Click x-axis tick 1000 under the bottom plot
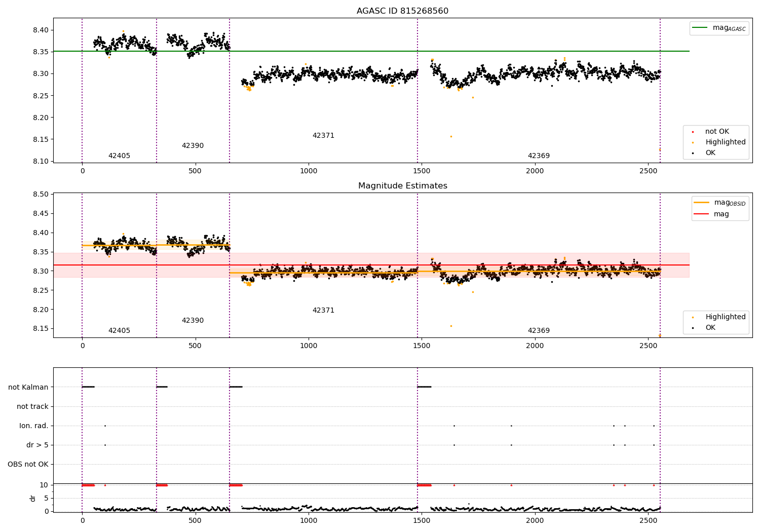 pyautogui.click(x=309, y=520)
